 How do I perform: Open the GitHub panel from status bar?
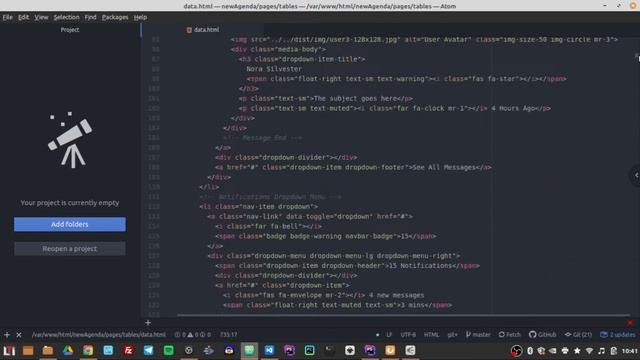pos(542,335)
